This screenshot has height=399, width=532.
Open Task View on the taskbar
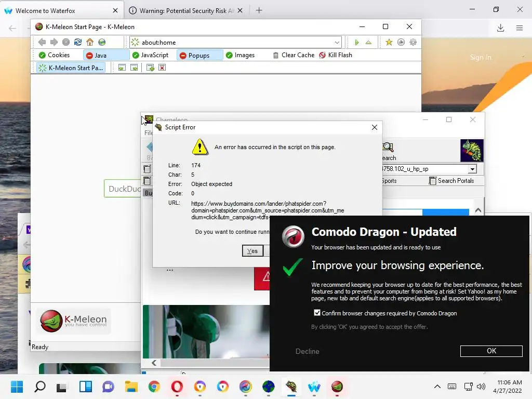[x=62, y=387]
